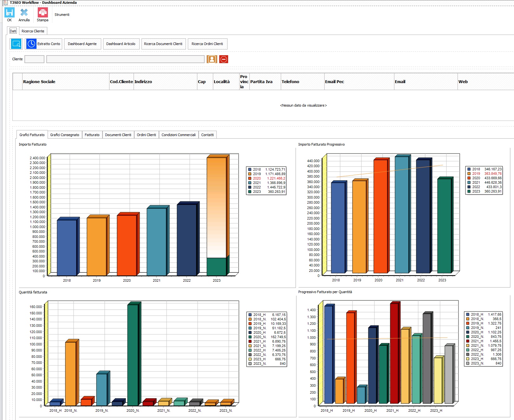
Task: Click the 2021 bar in Importo Fatturato Progressivo
Action: (402, 214)
